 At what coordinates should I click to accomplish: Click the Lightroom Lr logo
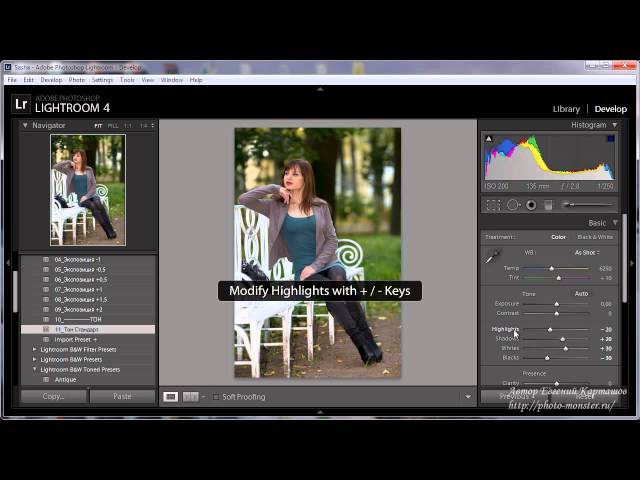point(20,104)
